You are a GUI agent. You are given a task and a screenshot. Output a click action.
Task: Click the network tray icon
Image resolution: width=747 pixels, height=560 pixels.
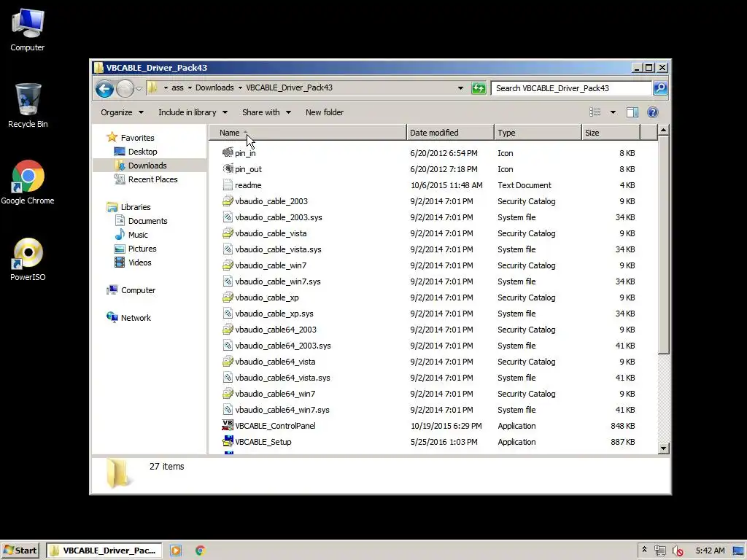(x=659, y=551)
